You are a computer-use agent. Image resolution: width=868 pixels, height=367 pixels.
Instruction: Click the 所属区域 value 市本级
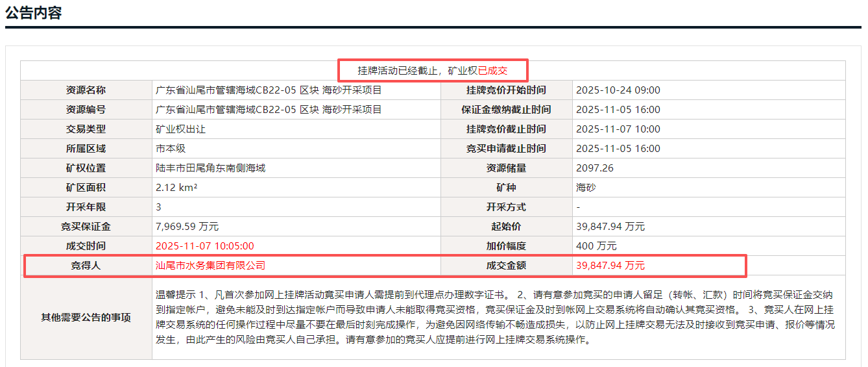(x=171, y=149)
